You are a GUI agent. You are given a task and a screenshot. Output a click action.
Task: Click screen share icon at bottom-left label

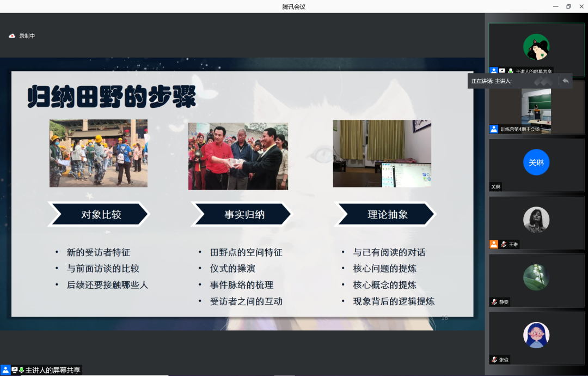click(14, 370)
